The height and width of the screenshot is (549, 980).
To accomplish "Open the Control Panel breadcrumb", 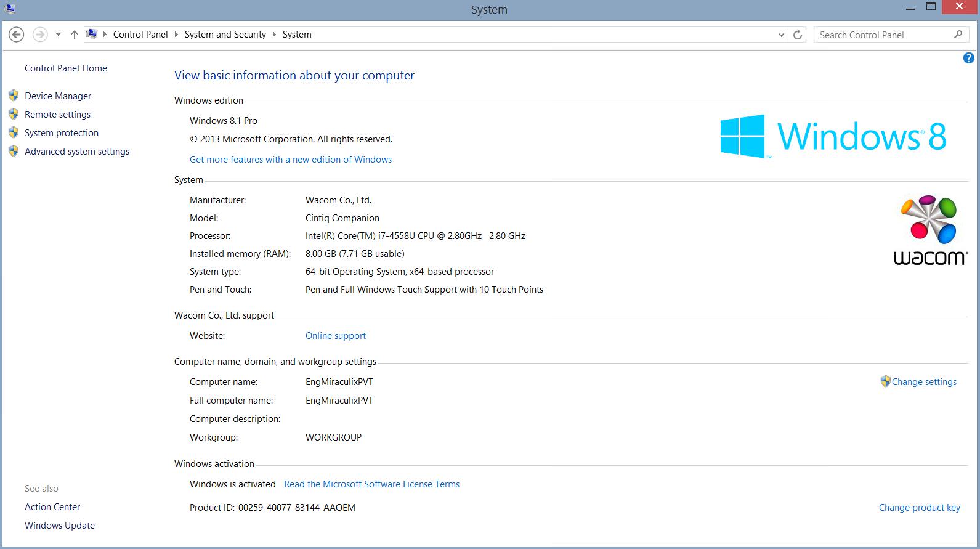I will tap(140, 35).
